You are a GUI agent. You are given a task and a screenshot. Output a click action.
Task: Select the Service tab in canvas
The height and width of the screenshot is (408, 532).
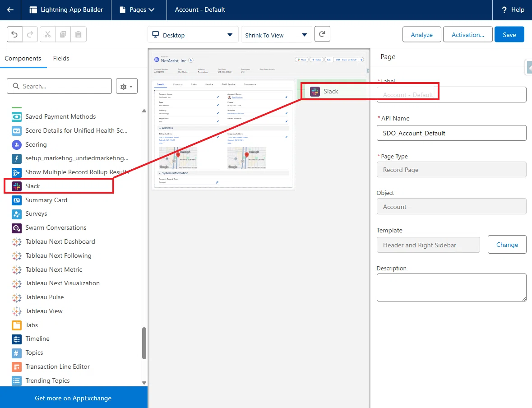209,84
